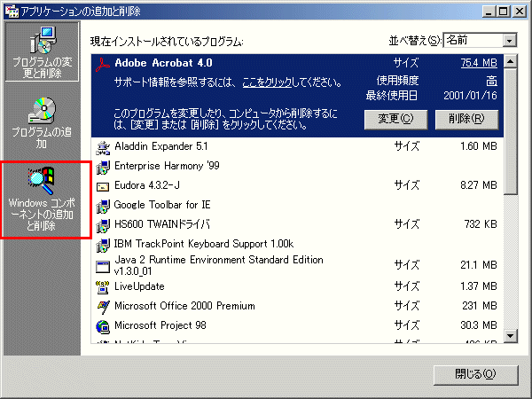Click the 231 MB size value

pos(480,306)
